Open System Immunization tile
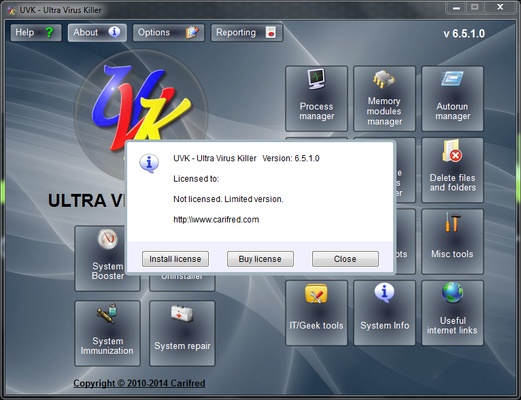The width and height of the screenshot is (521, 400). click(107, 333)
